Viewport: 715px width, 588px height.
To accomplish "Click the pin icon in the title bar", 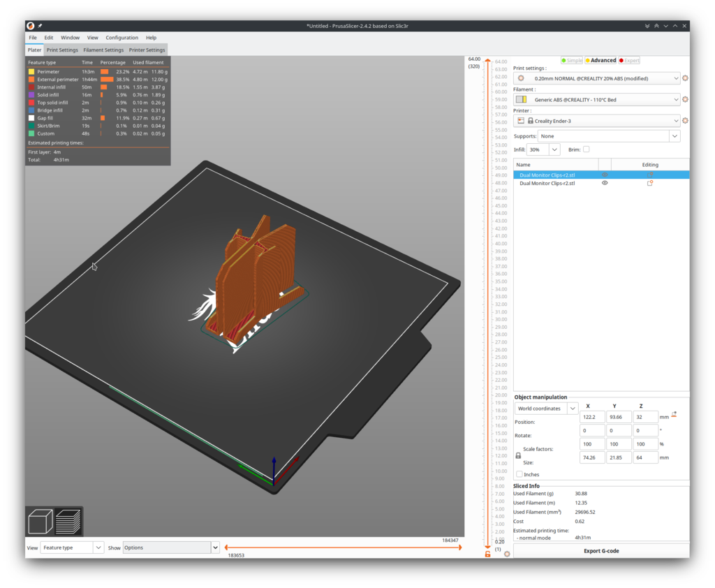I will 40,26.
